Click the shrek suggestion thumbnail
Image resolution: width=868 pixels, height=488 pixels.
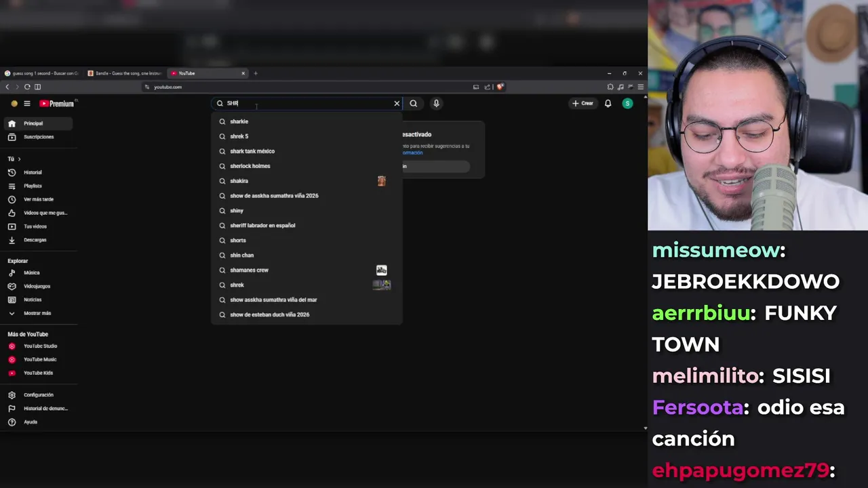[x=382, y=285]
